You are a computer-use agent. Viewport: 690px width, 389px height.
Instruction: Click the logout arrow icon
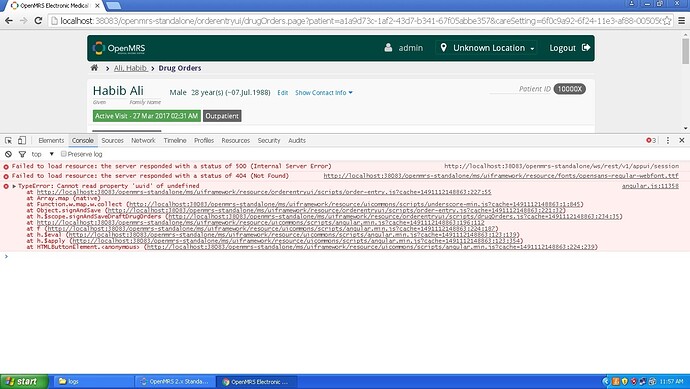(586, 48)
